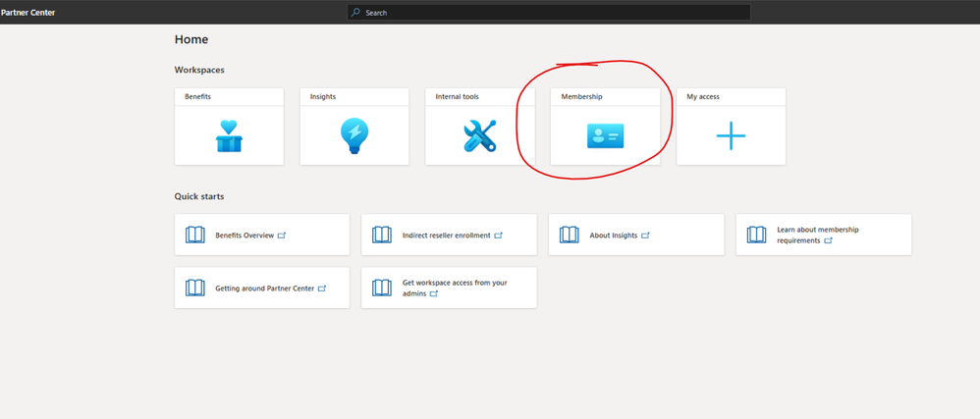
Task: Click the book icon beside Indirect reseller enrollment
Action: pyautogui.click(x=382, y=235)
